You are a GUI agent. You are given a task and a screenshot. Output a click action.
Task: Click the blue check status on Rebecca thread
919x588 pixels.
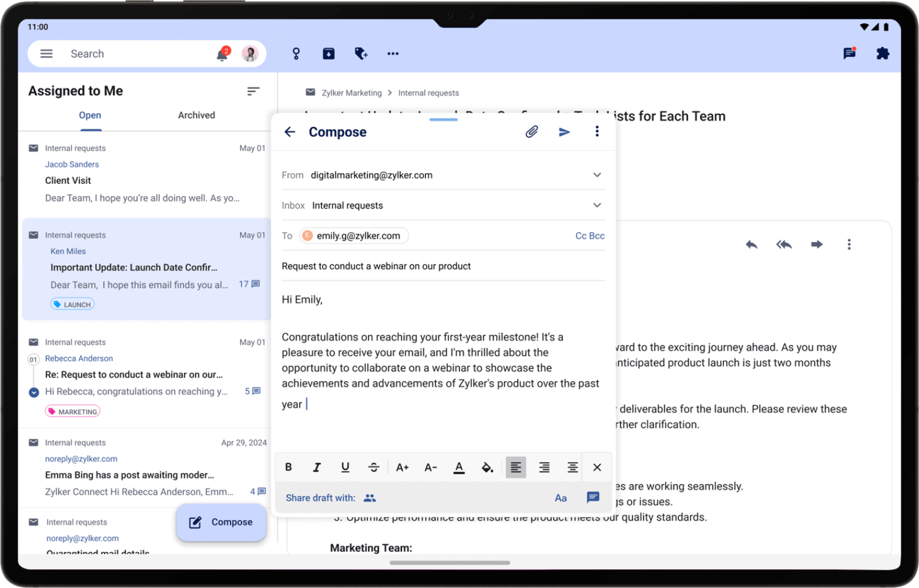(34, 392)
